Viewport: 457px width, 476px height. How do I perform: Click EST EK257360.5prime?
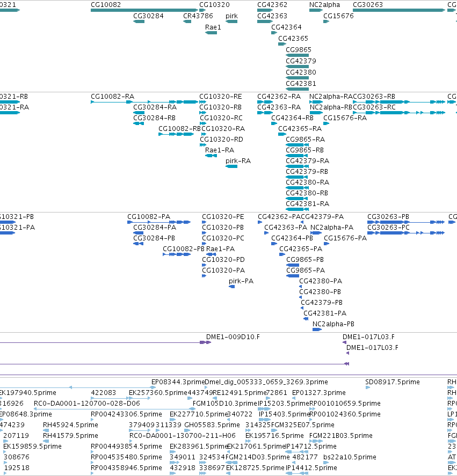pyautogui.click(x=158, y=393)
